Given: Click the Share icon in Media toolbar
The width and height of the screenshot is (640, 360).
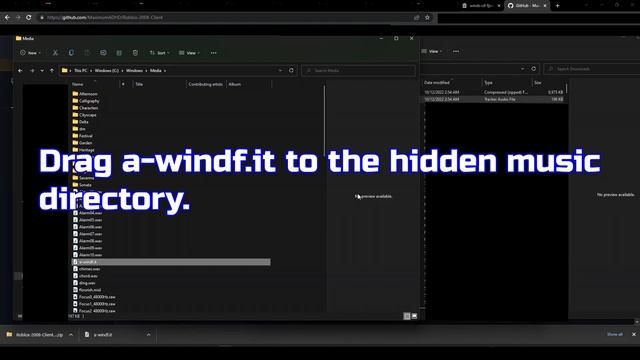Looking at the screenshot, I should pos(119,53).
